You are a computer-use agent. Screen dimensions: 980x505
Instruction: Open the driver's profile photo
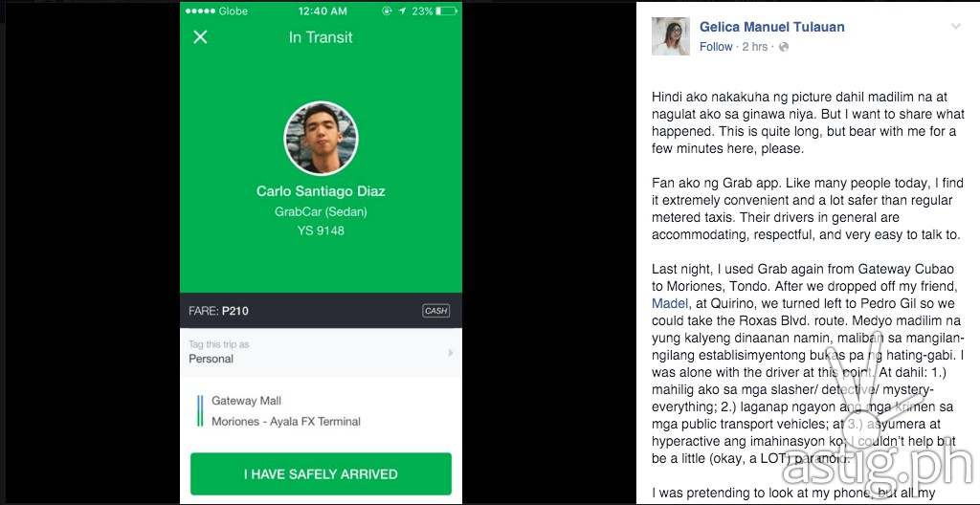(321, 138)
